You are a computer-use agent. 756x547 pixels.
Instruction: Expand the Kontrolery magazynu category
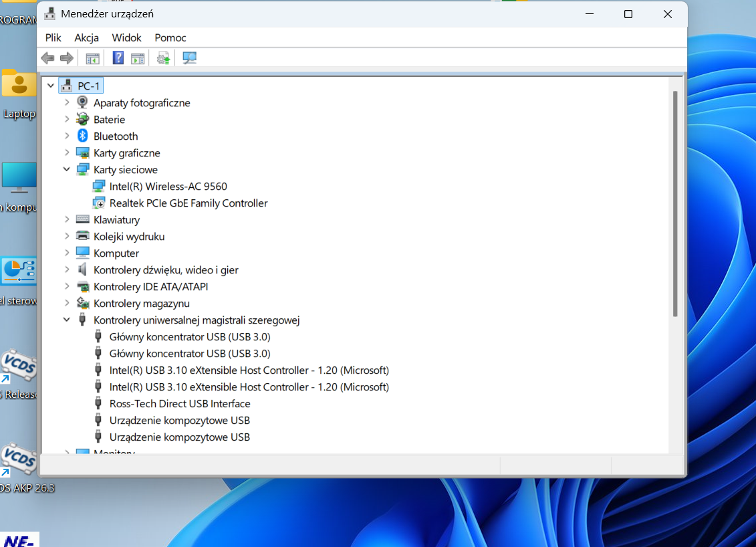[x=67, y=303]
